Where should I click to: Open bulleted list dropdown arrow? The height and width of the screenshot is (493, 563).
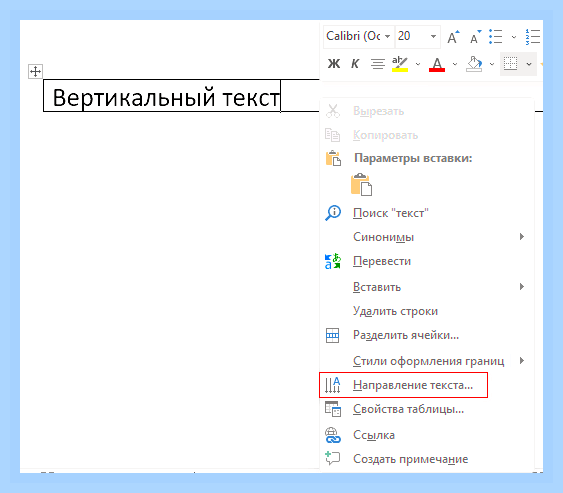[514, 37]
